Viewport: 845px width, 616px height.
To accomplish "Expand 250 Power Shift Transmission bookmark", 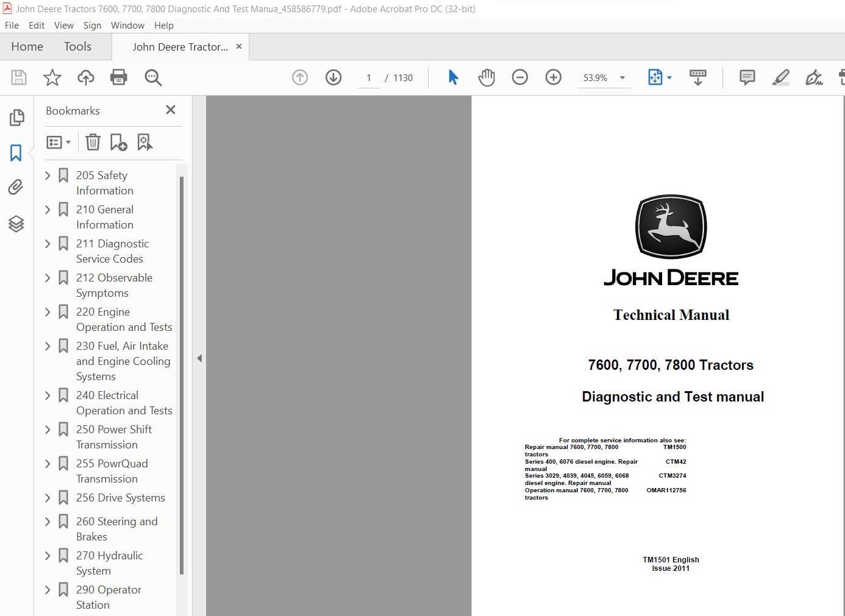I will click(x=48, y=430).
